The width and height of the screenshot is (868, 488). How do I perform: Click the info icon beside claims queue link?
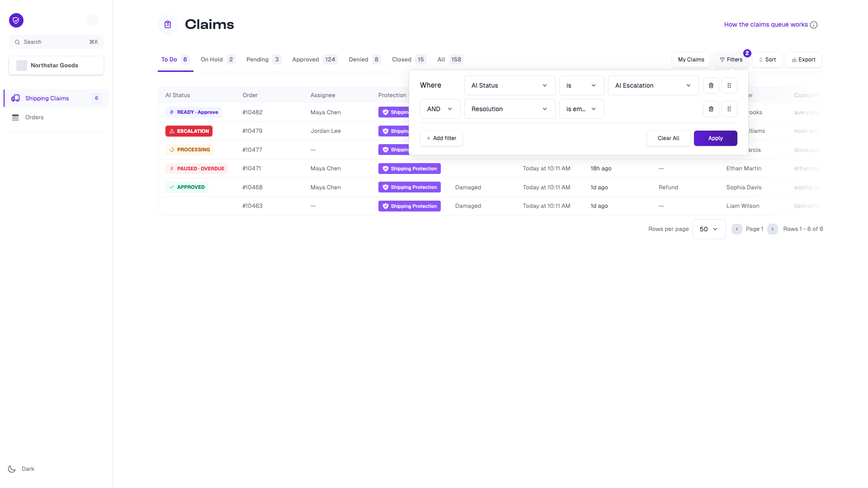(814, 25)
